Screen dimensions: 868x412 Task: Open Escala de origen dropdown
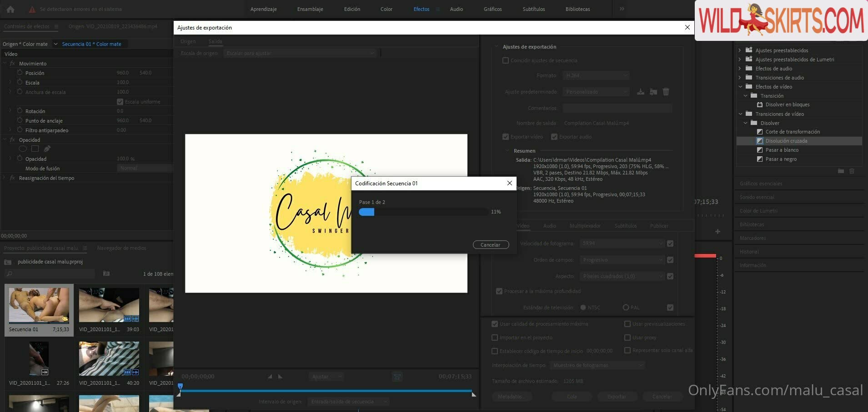pos(300,53)
